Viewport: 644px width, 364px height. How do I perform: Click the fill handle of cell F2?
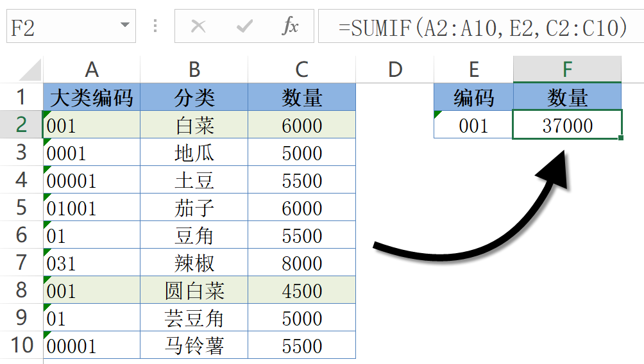click(621, 138)
